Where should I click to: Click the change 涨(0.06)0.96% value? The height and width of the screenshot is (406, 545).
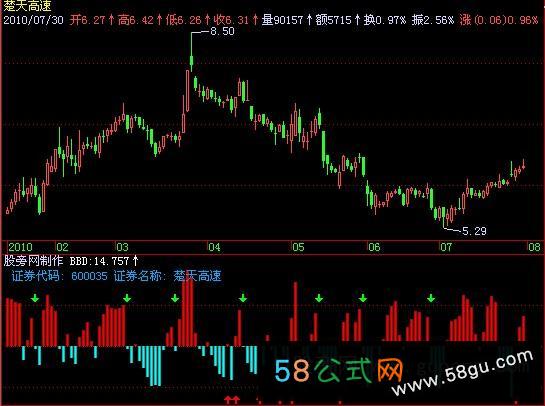click(499, 20)
